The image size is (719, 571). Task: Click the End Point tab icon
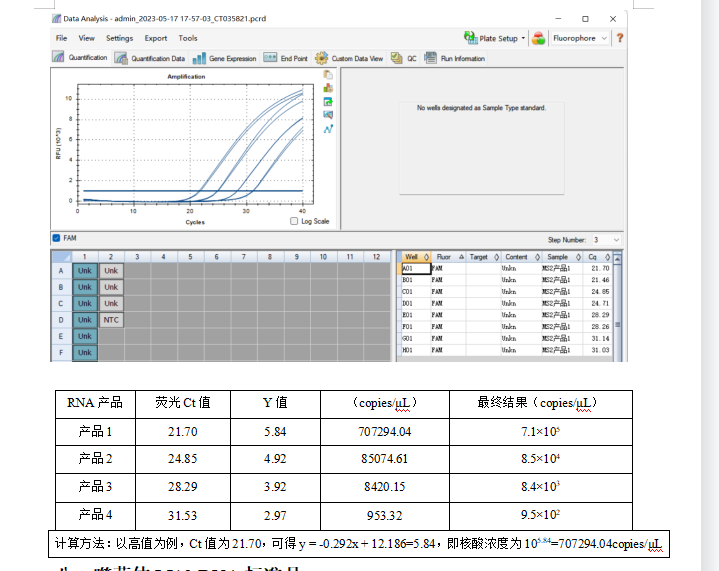[270, 58]
